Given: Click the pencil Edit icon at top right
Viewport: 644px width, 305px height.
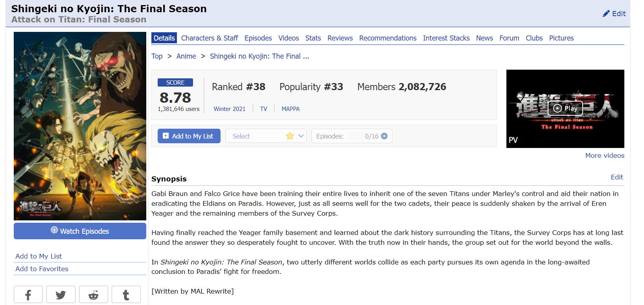Looking at the screenshot, I should coord(606,13).
